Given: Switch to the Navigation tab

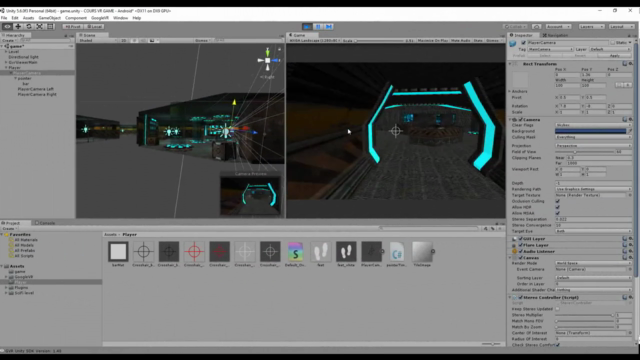Looking at the screenshot, I should point(556,36).
